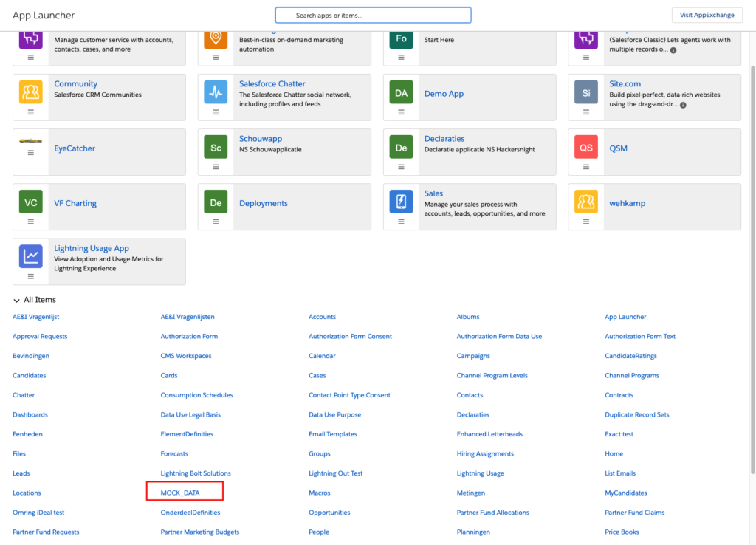
Task: Launch the wehkamp title link
Action: [628, 204]
